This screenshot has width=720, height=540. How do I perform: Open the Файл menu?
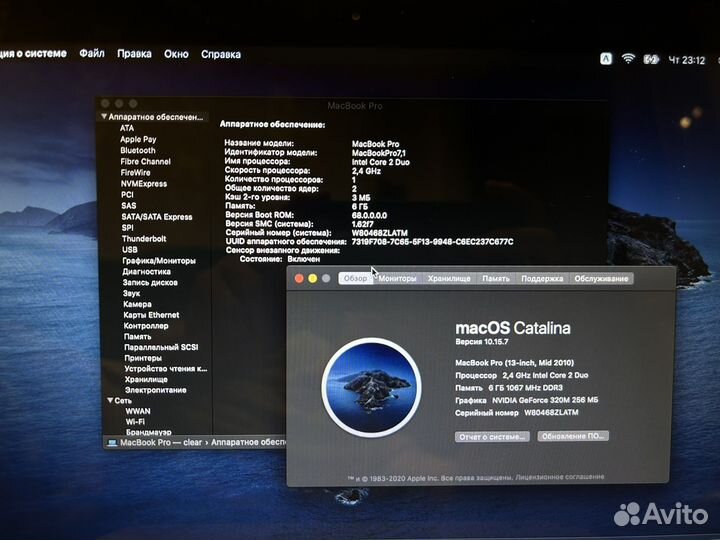tap(92, 54)
